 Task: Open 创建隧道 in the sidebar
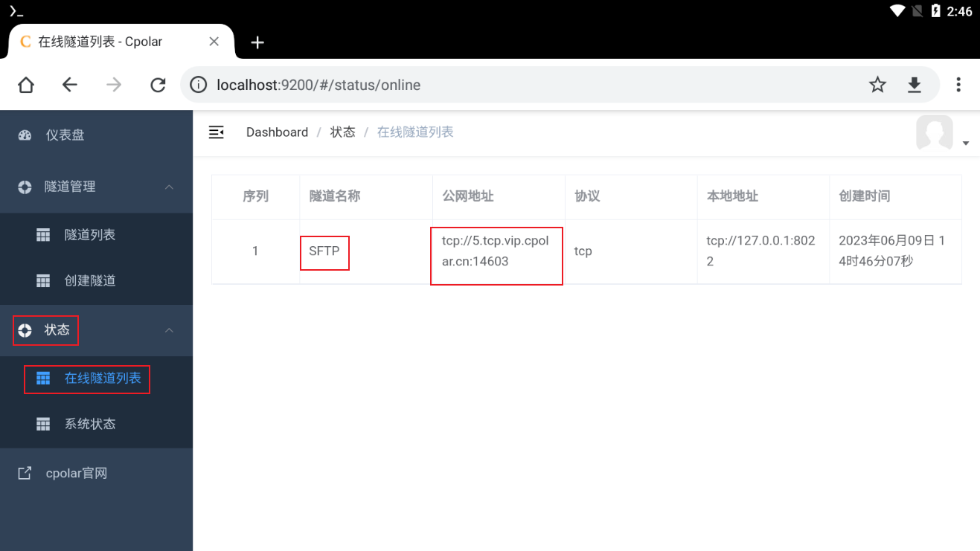pyautogui.click(x=96, y=281)
